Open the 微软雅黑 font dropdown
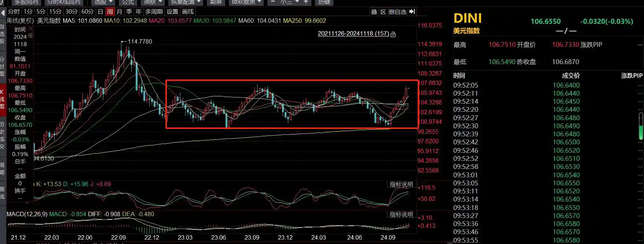Image resolution: width=644 pixels, height=244 pixels. pos(246,2)
